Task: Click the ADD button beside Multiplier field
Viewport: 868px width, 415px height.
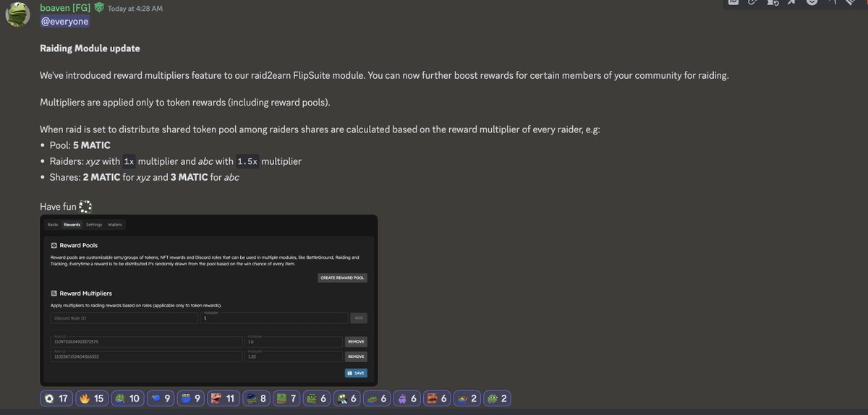Action: (x=359, y=317)
